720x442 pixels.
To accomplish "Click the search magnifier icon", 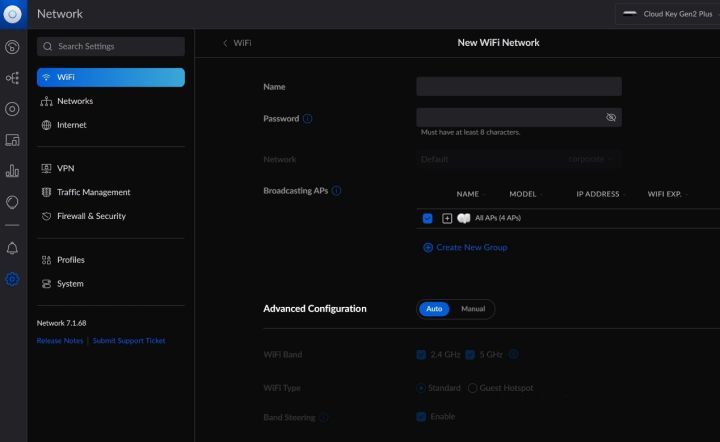I will pos(47,46).
